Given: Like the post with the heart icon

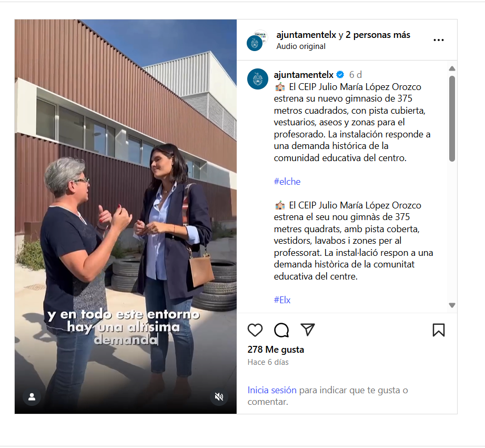Looking at the screenshot, I should point(255,330).
